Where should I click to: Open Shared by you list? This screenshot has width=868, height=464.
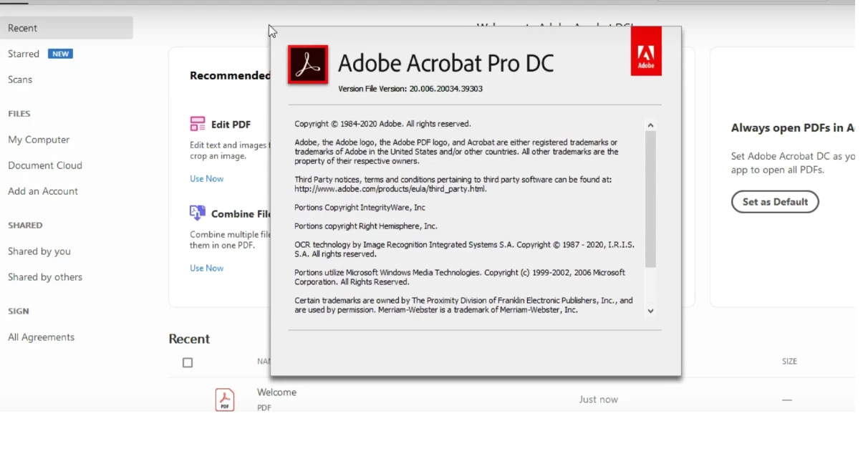click(39, 251)
